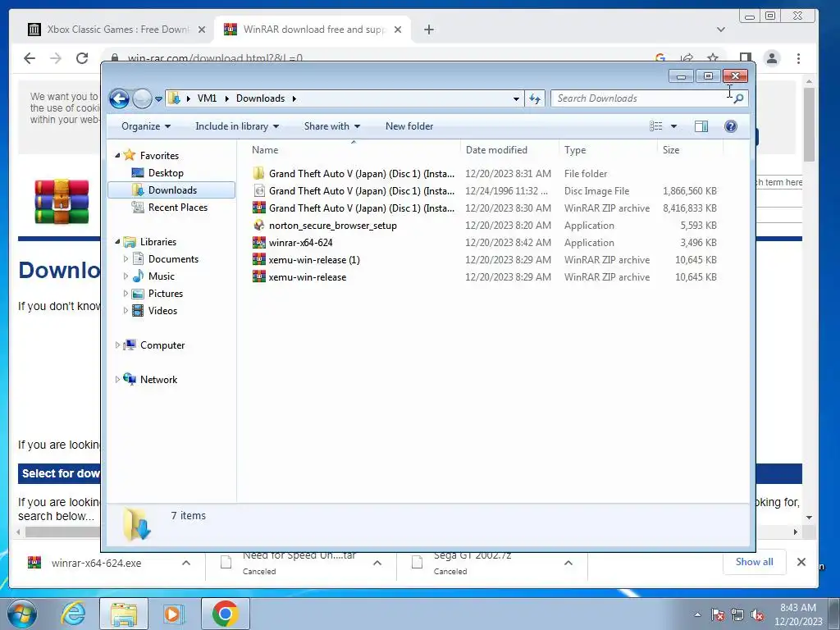This screenshot has height=630, width=840.
Task: Click Chrome's back arrow
Action: click(x=30, y=58)
